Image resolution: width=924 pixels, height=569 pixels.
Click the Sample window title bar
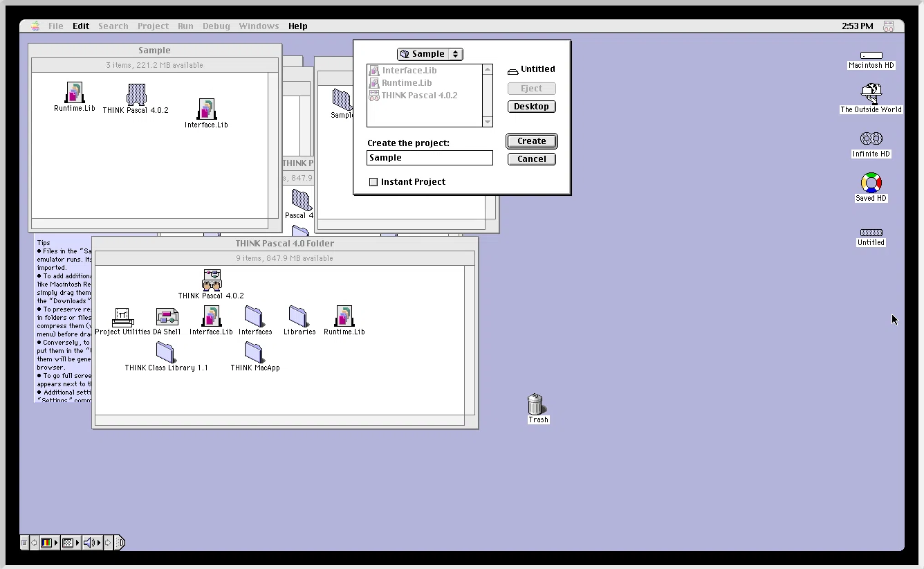pyautogui.click(x=154, y=51)
